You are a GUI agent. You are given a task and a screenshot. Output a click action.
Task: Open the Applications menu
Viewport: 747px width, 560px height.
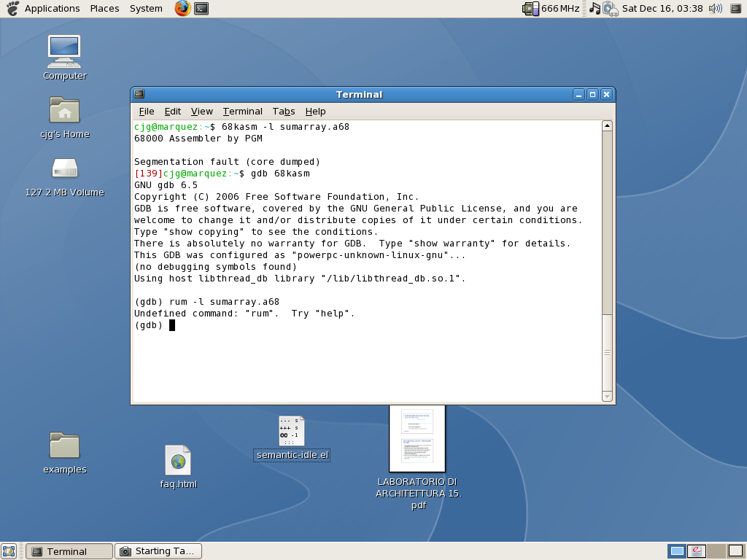[x=52, y=9]
